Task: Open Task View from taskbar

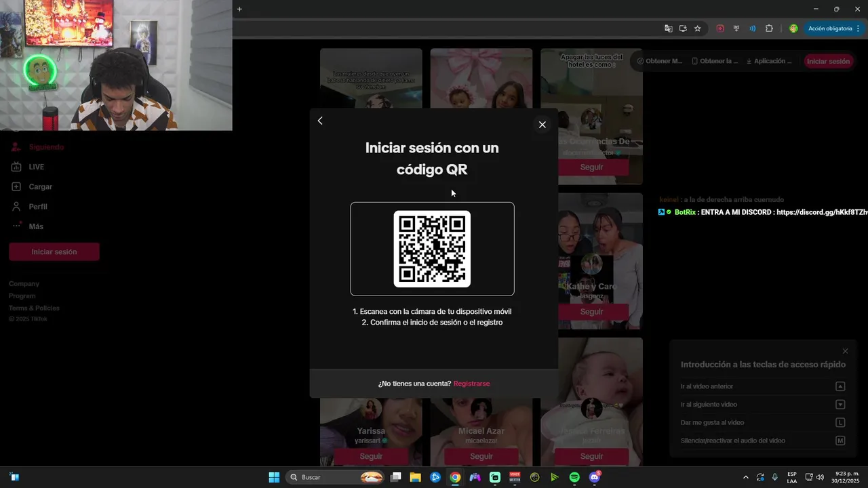Action: tap(396, 477)
